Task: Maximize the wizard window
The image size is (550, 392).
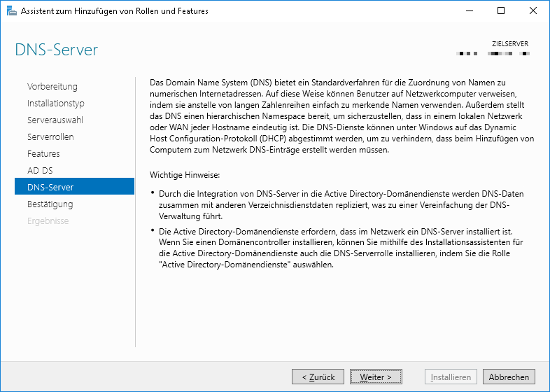Action: pos(501,11)
